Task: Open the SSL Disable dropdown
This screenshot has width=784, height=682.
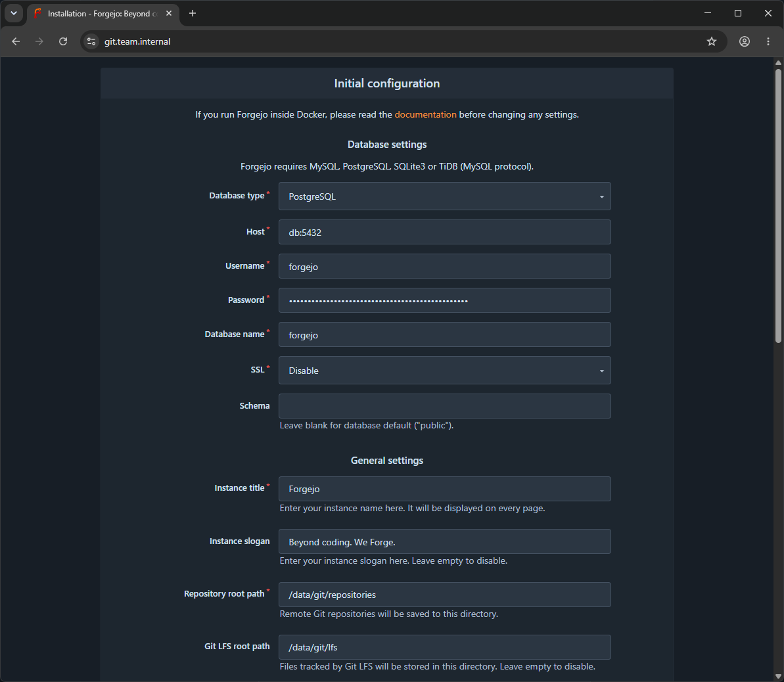Action: [x=444, y=371]
